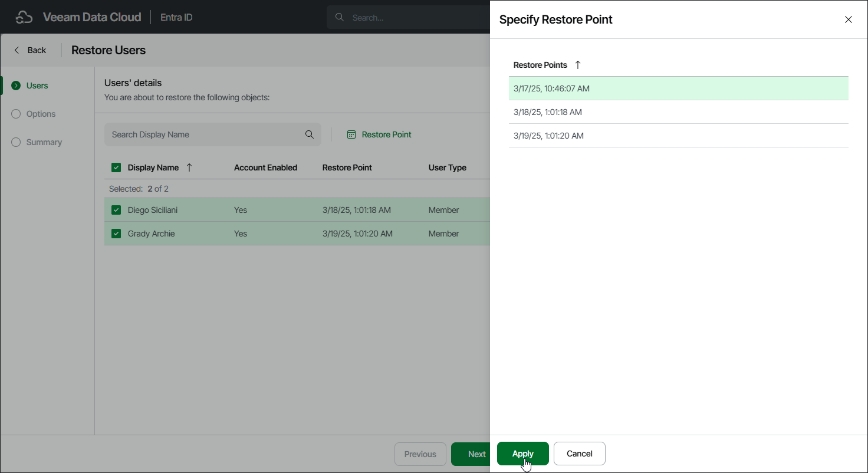
Task: Click the User Type column header
Action: click(x=448, y=167)
